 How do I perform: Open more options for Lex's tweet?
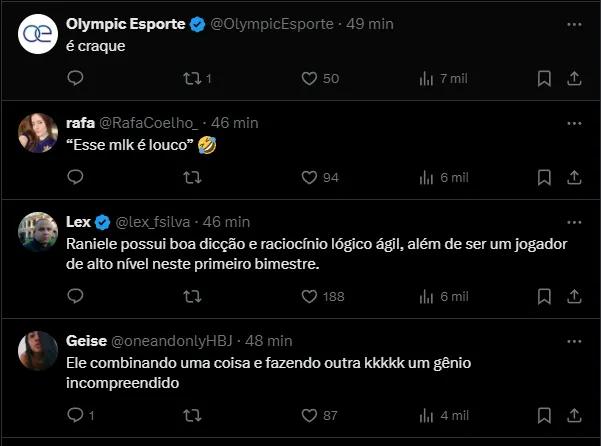point(573,222)
